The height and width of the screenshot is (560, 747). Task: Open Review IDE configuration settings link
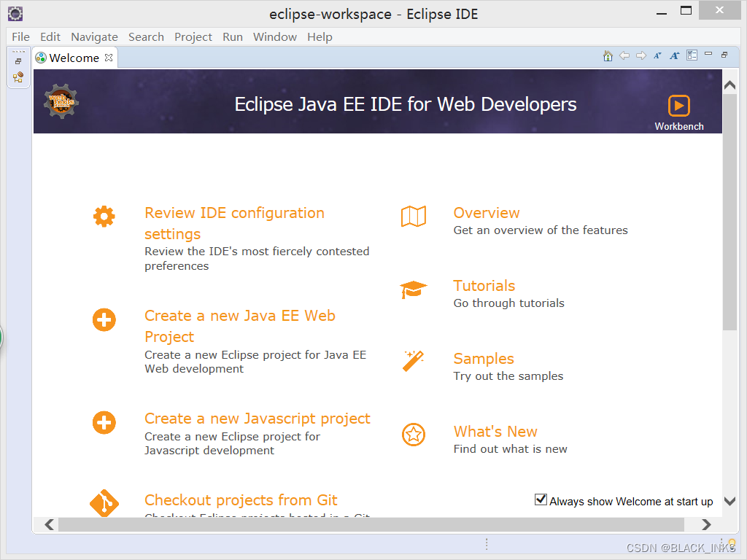(x=234, y=223)
